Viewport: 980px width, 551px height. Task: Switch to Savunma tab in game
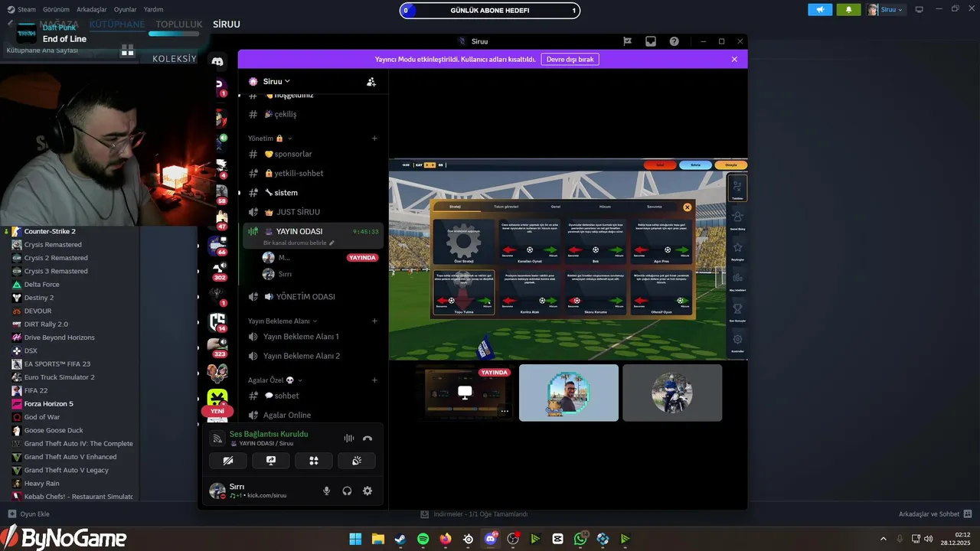pyautogui.click(x=654, y=207)
